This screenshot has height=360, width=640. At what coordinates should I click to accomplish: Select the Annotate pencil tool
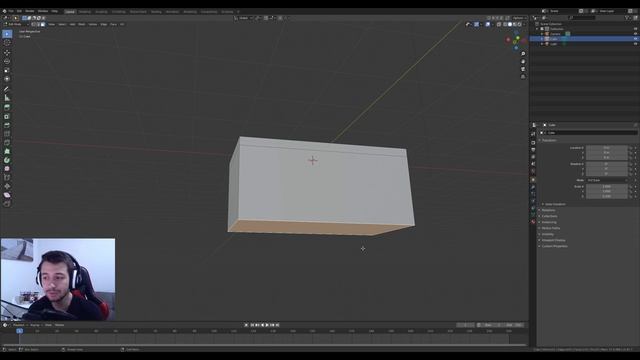coord(7,89)
